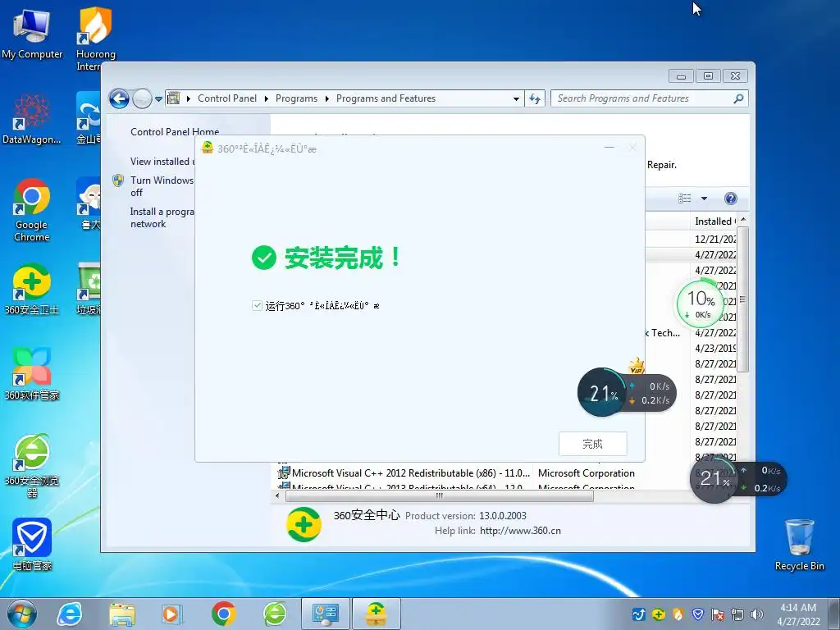Viewport: 840px width, 630px height.
Task: Go back in Control Panel window
Action: coord(119,98)
